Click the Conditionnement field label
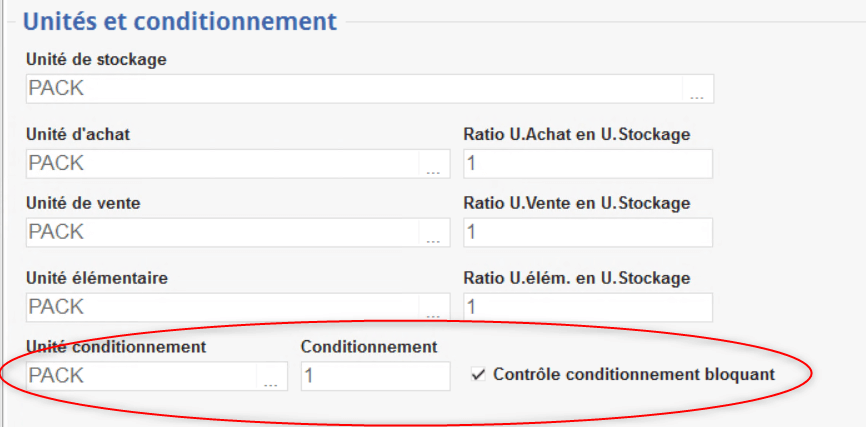 (369, 347)
